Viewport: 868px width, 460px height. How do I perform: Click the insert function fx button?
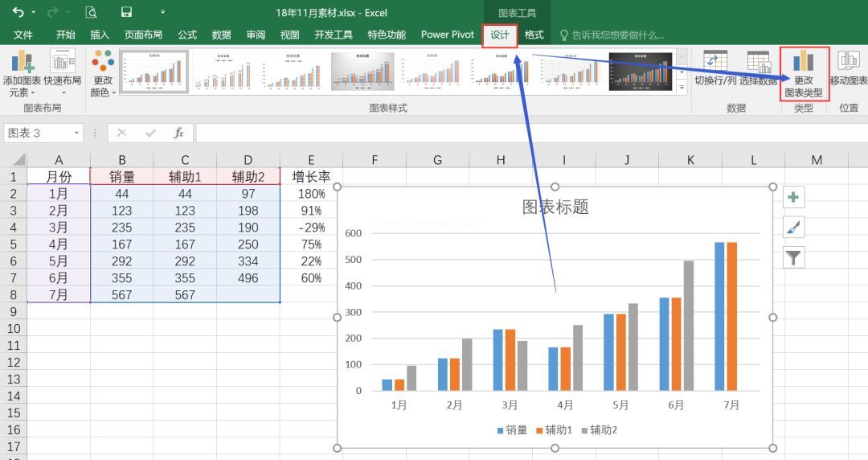point(178,133)
